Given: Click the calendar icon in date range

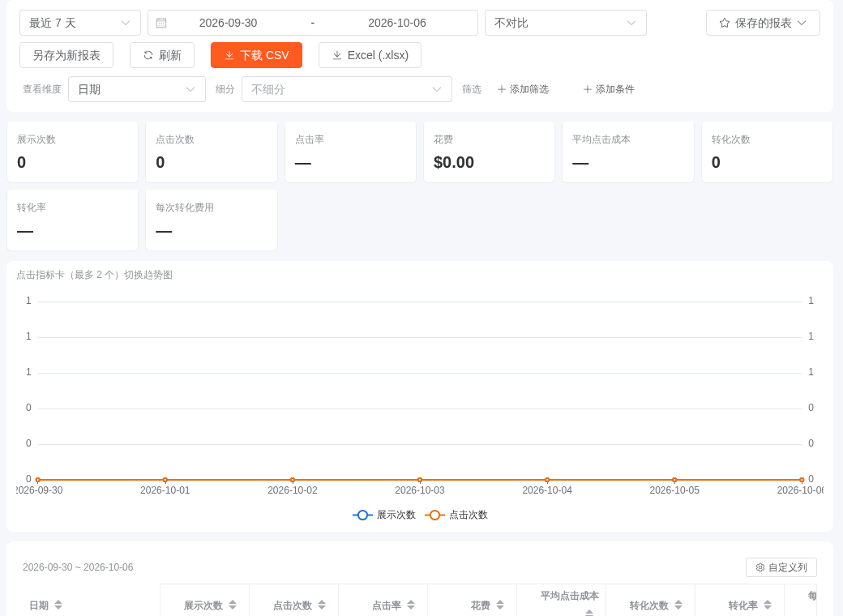Looking at the screenshot, I should [x=161, y=24].
